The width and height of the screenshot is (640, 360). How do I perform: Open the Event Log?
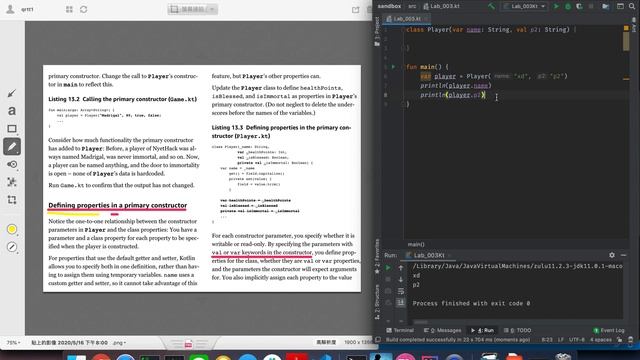pyautogui.click(x=609, y=330)
